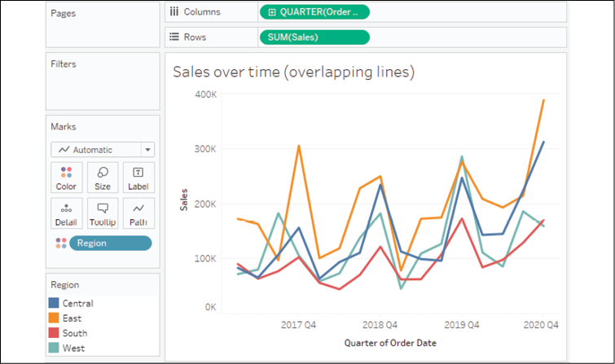Open the Label marks card
Viewport: 615px width, 364px height.
point(138,178)
